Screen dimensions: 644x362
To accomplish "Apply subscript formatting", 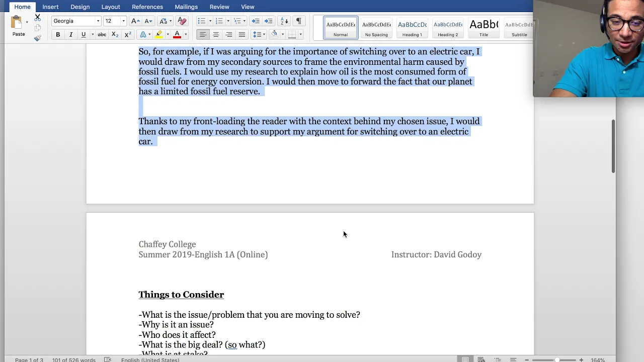I will pos(115,35).
